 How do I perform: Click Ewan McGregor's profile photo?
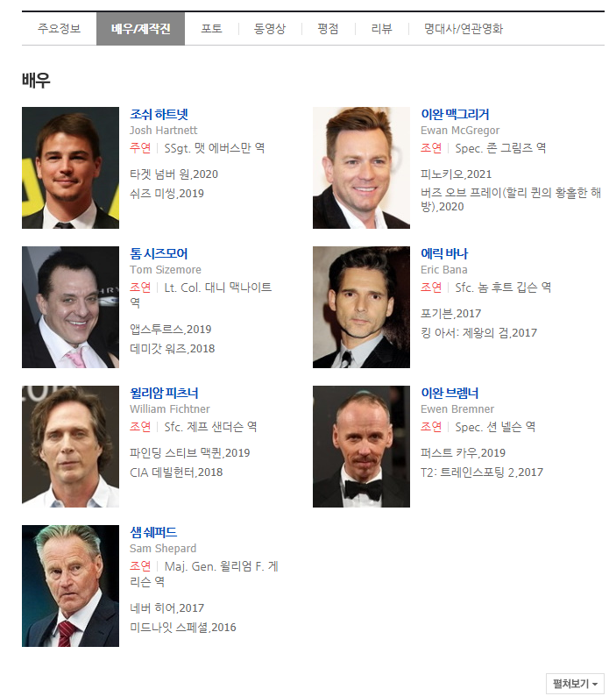pos(361,167)
